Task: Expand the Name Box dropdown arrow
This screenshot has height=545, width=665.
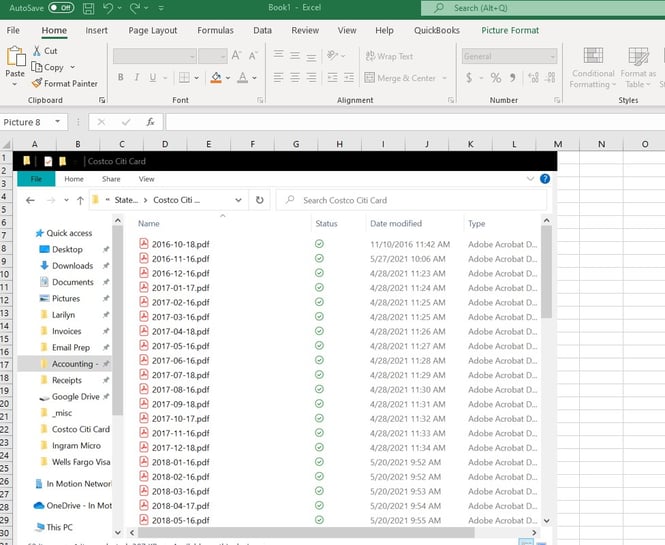Action: tap(57, 122)
